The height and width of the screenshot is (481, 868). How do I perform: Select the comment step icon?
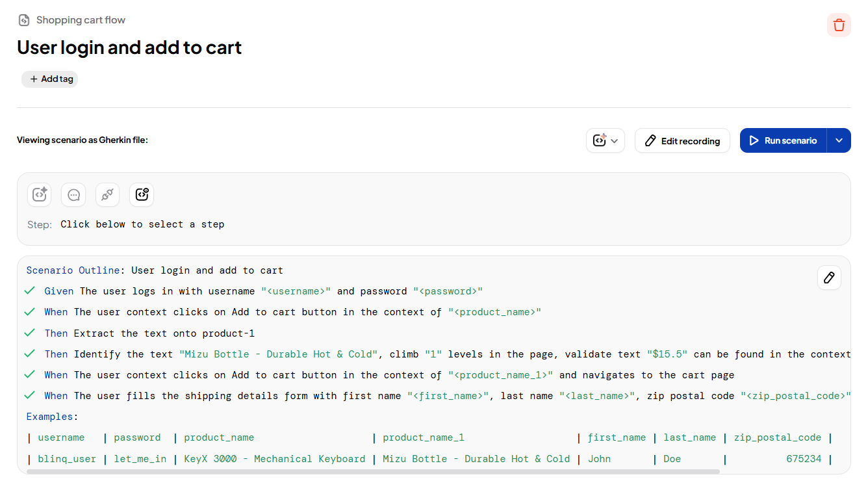coord(73,194)
